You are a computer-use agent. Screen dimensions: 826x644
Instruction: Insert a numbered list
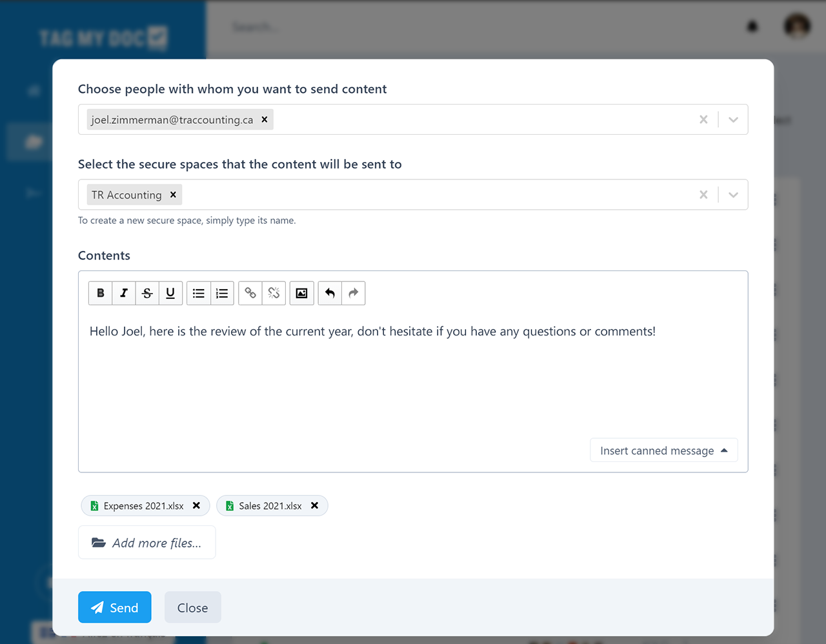coord(222,293)
